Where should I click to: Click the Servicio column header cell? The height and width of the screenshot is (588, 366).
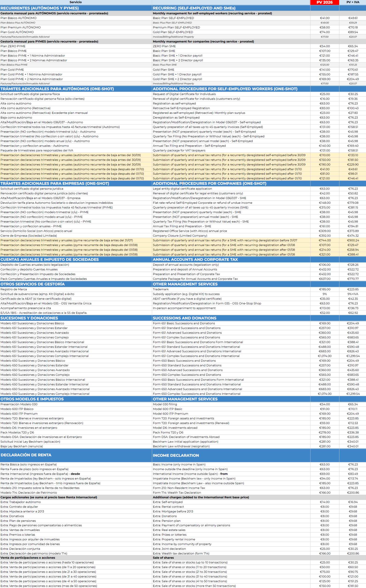pyautogui.click(x=76, y=2)
